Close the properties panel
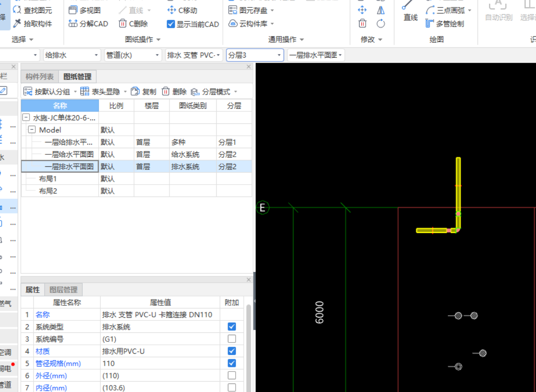 pyautogui.click(x=249, y=279)
